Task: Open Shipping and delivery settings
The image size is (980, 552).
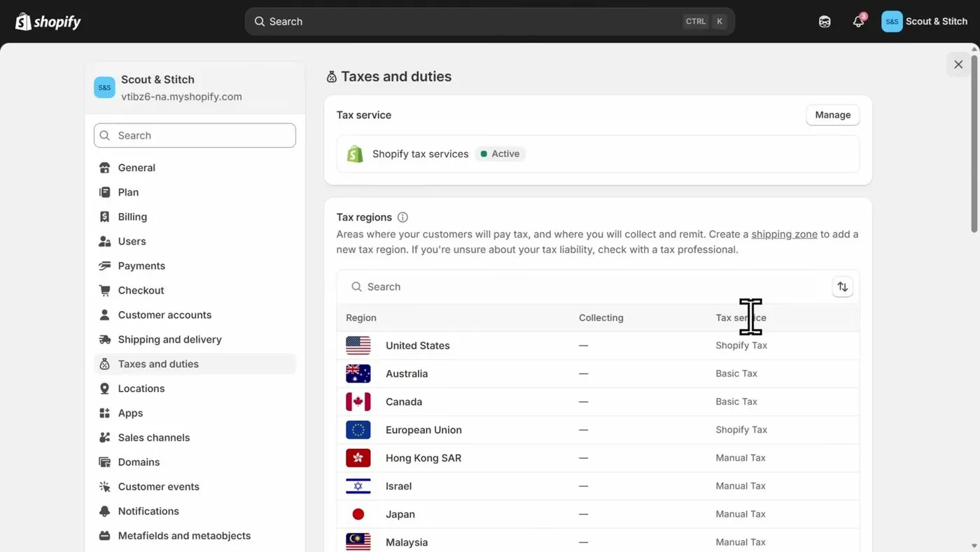Action: click(195, 339)
